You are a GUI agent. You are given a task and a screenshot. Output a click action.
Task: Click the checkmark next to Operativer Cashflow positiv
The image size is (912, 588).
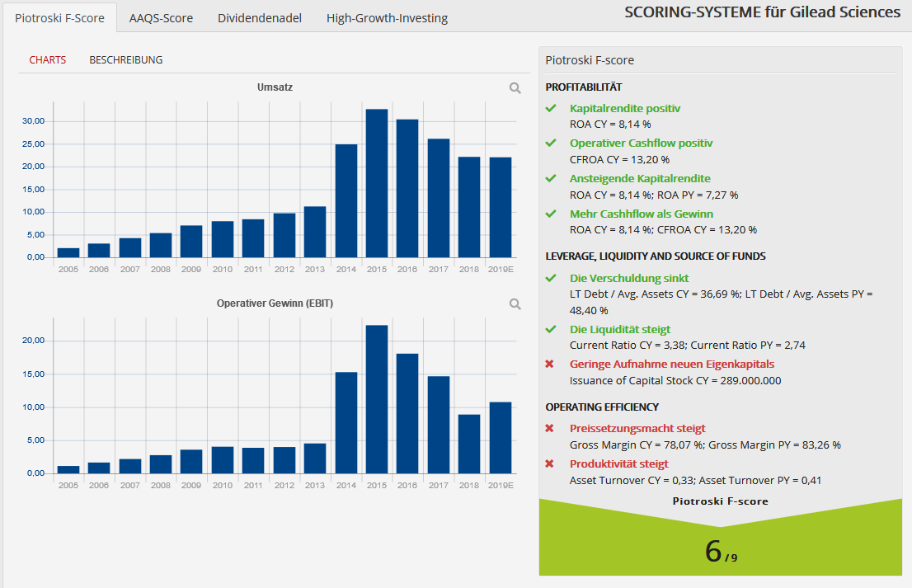pyautogui.click(x=551, y=143)
